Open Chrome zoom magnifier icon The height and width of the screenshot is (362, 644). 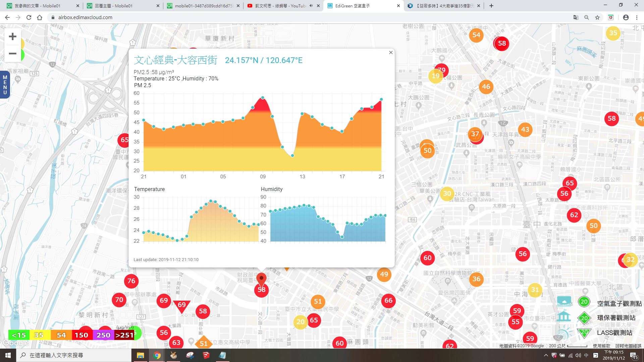tap(586, 17)
